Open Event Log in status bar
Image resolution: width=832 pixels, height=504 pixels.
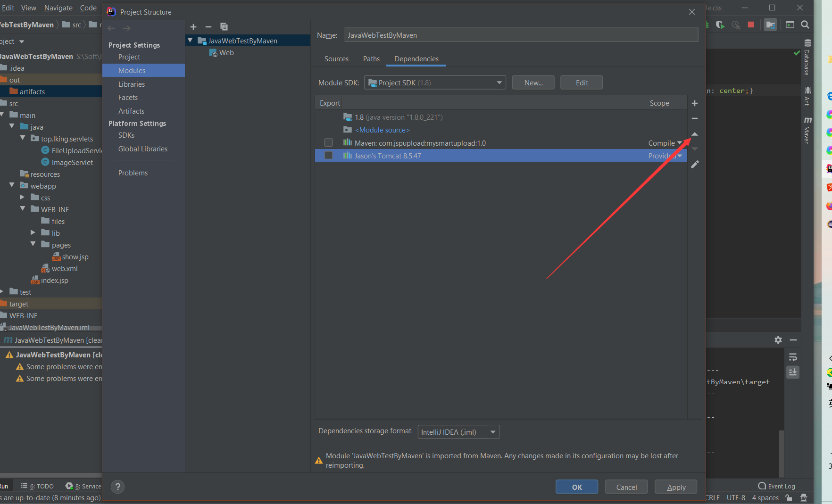pos(777,486)
